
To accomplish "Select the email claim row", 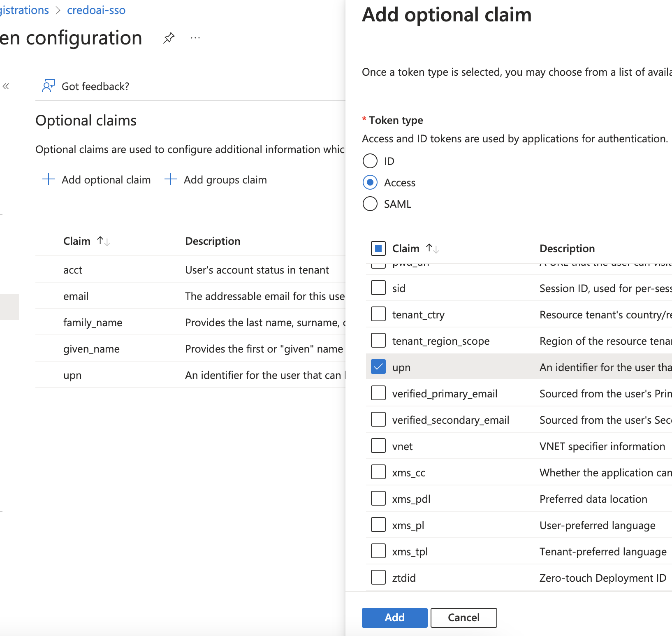I will (x=190, y=296).
